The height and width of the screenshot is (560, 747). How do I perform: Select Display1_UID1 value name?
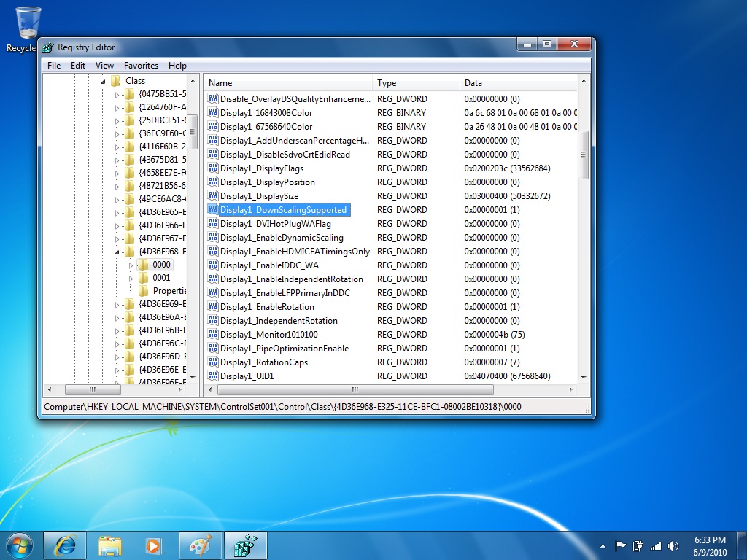tap(247, 376)
